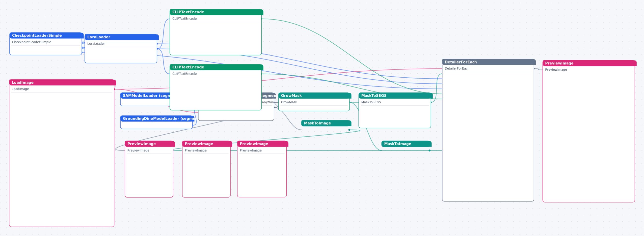Click the 'GrowMask' subtitle text in node body
The height and width of the screenshot is (236, 644).
(x=289, y=102)
